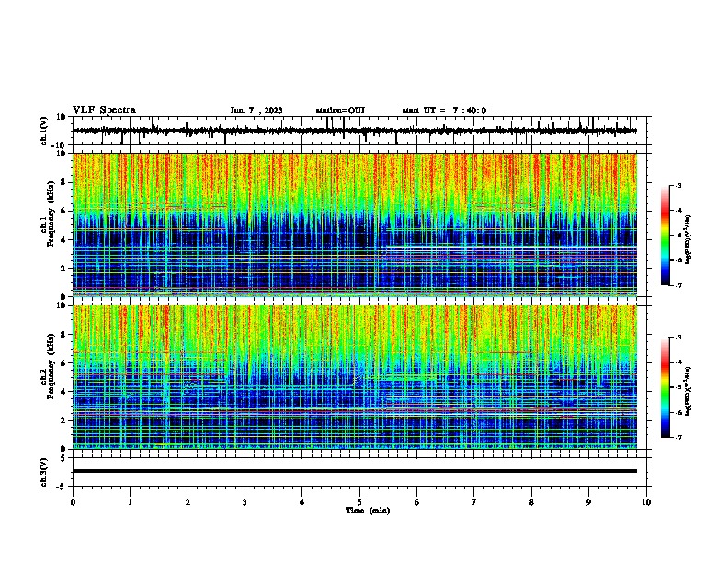Click time axis tick label "4"

click(x=302, y=502)
